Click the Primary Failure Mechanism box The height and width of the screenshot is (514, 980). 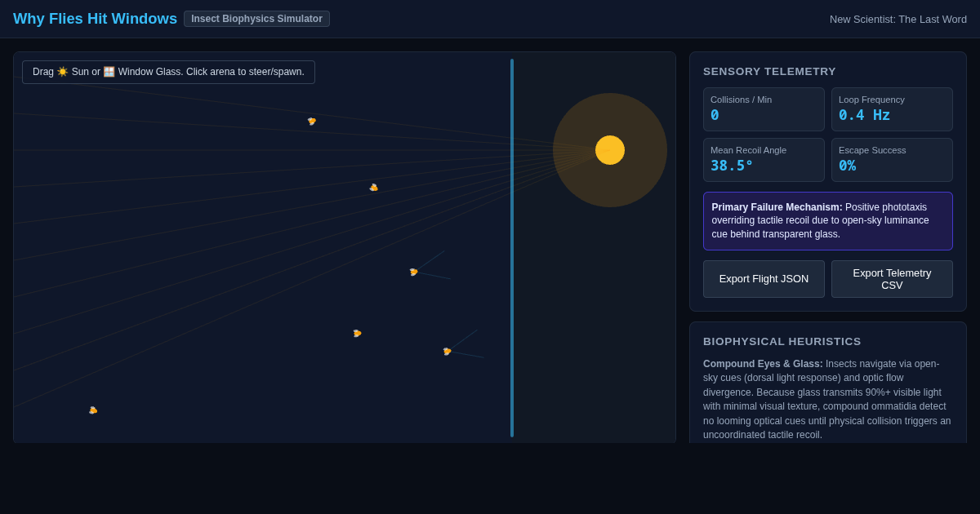(x=828, y=221)
